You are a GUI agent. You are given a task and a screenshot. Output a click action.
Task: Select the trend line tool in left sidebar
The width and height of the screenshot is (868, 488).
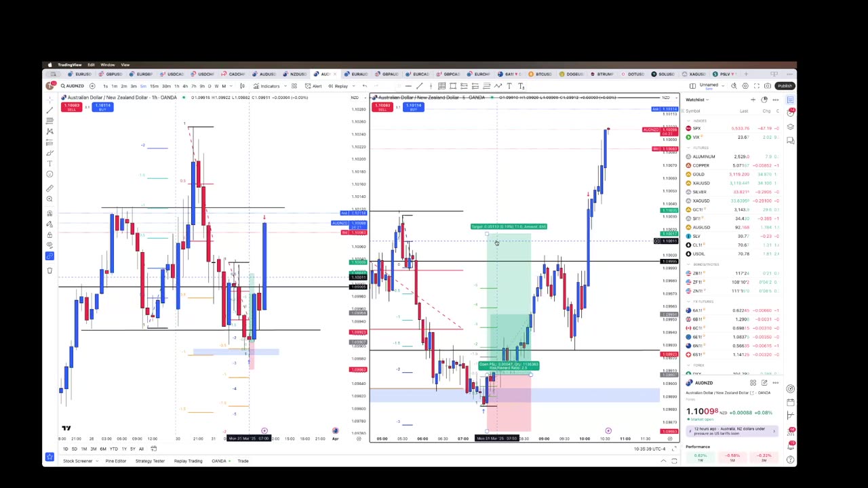pos(50,110)
